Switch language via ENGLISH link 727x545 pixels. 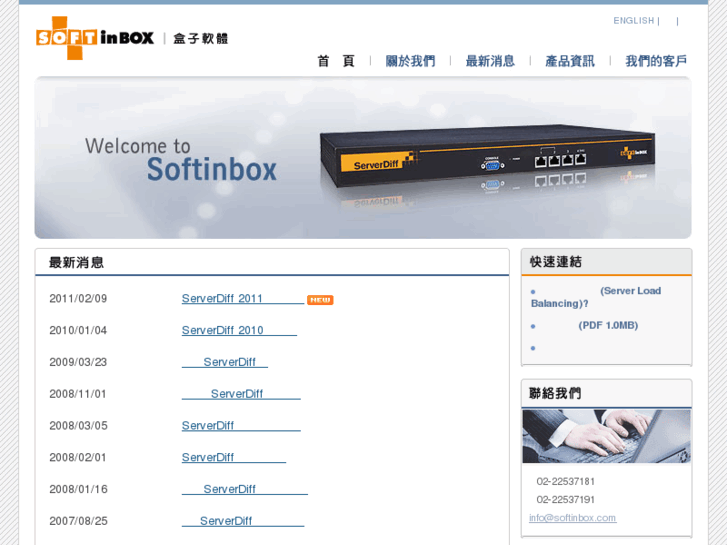(x=633, y=21)
